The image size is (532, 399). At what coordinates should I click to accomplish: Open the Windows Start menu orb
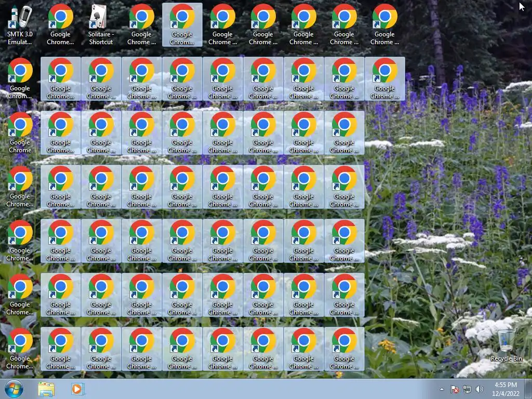click(x=14, y=389)
